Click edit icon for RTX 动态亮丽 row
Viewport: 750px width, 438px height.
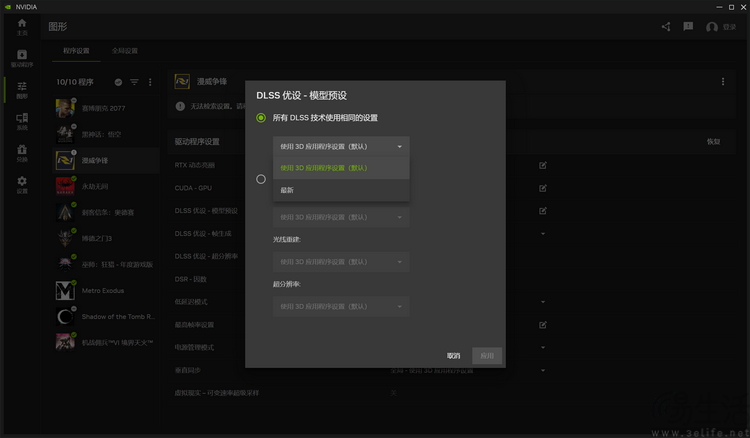[543, 165]
